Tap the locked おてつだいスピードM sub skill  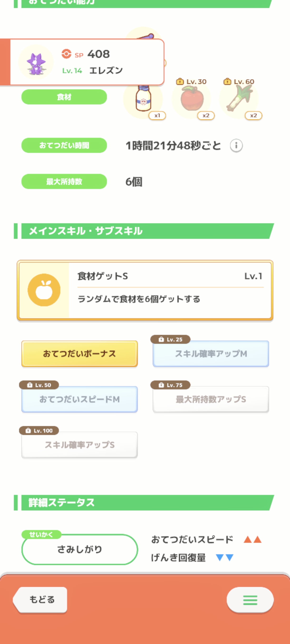tap(79, 399)
